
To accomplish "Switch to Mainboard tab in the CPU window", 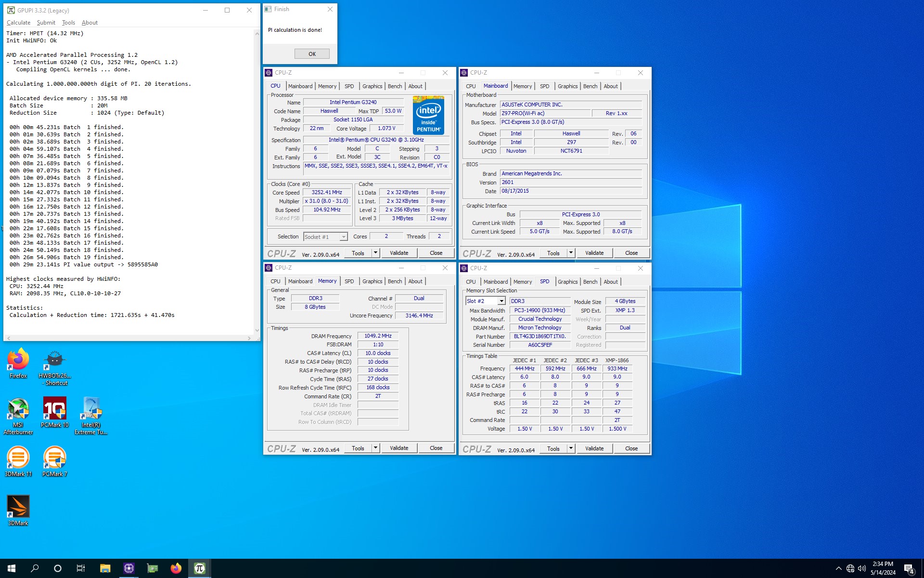I will [300, 86].
